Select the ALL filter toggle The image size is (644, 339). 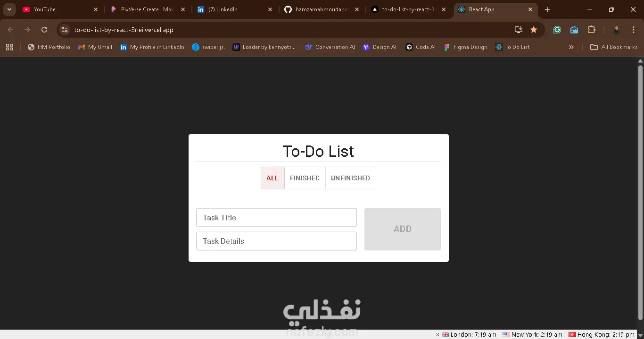click(x=272, y=178)
